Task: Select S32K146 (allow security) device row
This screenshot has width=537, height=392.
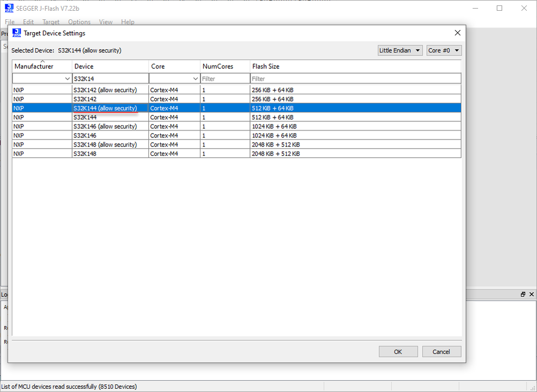Action: coord(237,126)
